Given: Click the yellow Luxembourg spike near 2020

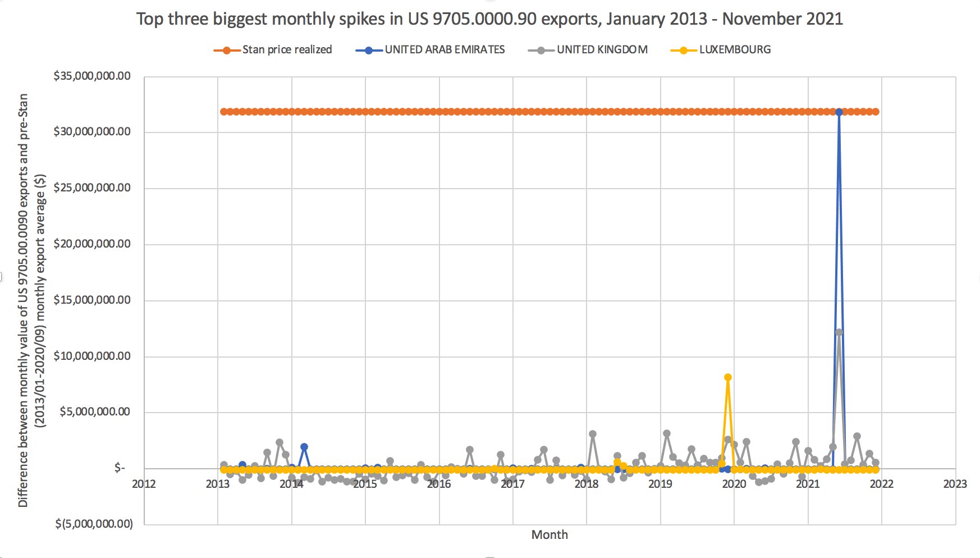Looking at the screenshot, I should coord(728,377).
